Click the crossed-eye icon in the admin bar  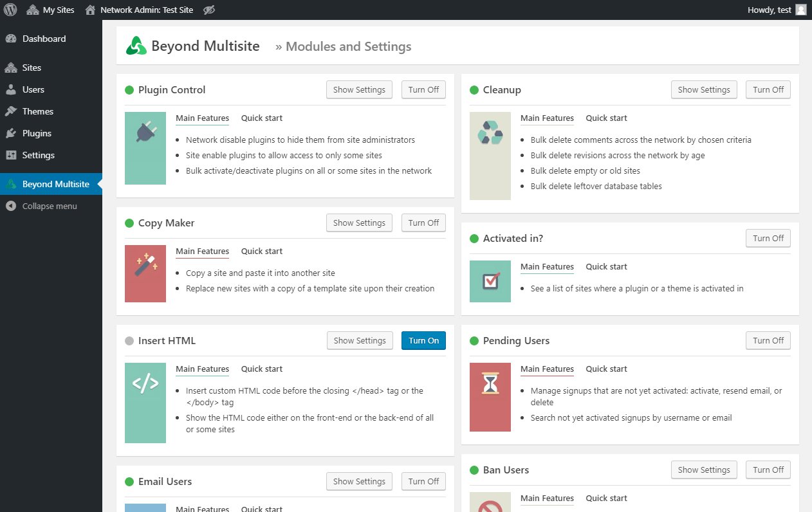click(208, 10)
